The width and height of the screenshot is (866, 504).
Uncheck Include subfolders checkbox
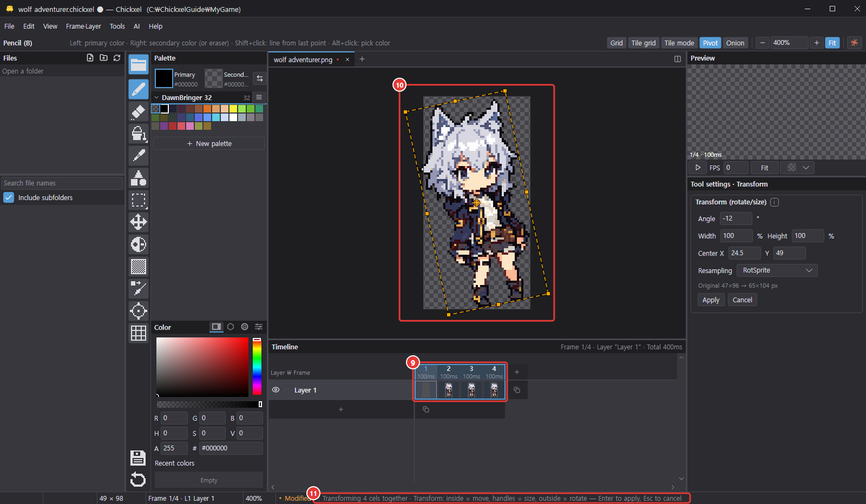tap(9, 197)
